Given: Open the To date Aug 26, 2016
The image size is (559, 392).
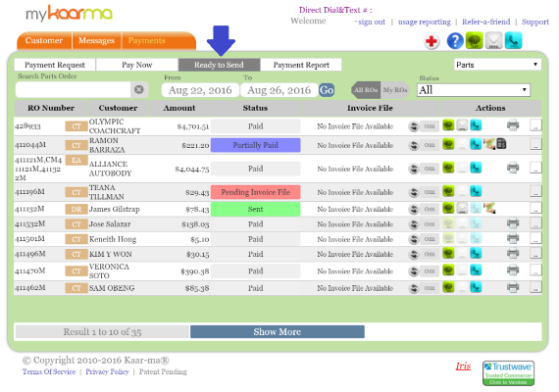Looking at the screenshot, I should coord(279,90).
